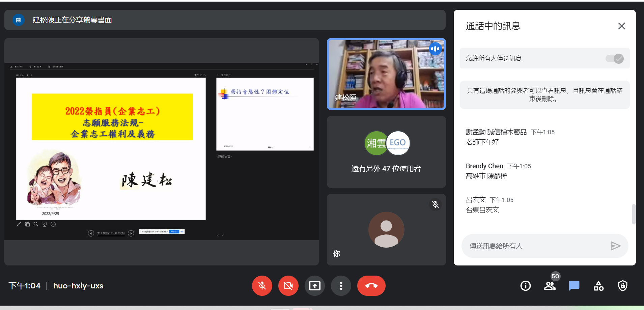
Task: Click the present screen button
Action: click(x=314, y=286)
